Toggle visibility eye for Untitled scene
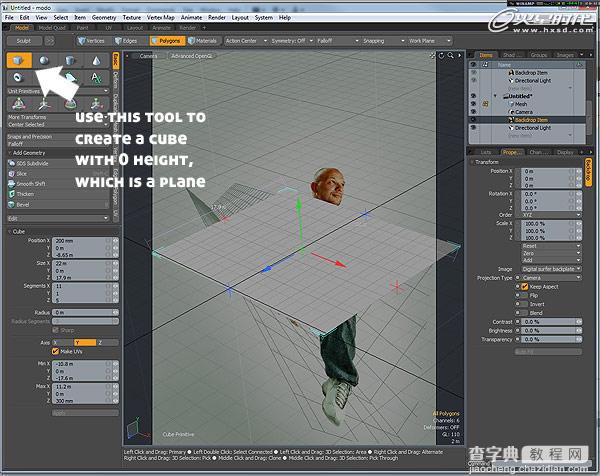This screenshot has width=600, height=476. point(473,96)
